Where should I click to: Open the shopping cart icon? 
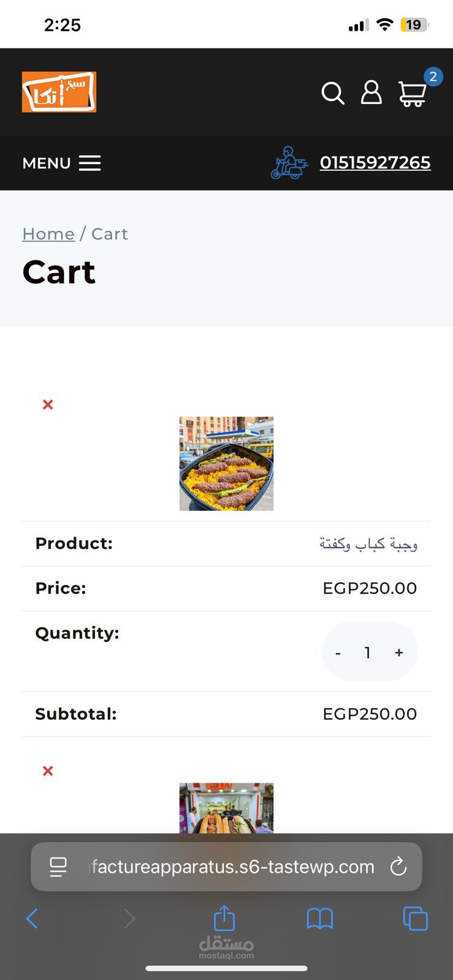(413, 94)
